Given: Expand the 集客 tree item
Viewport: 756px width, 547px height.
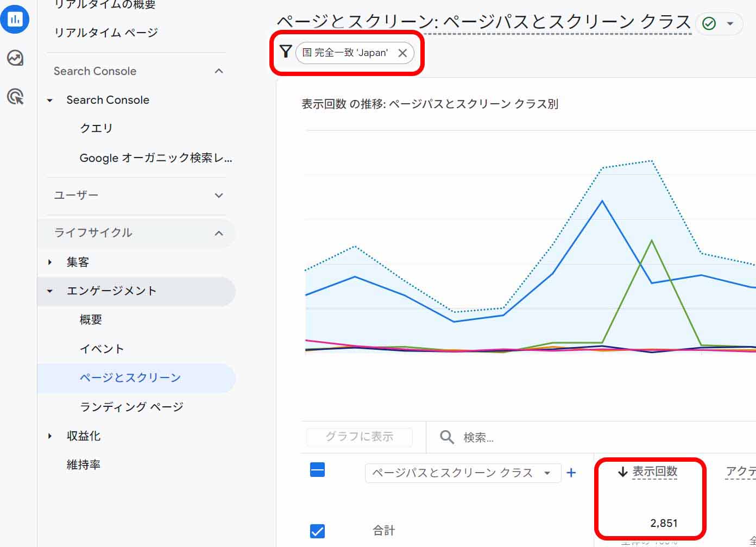Looking at the screenshot, I should [x=50, y=262].
